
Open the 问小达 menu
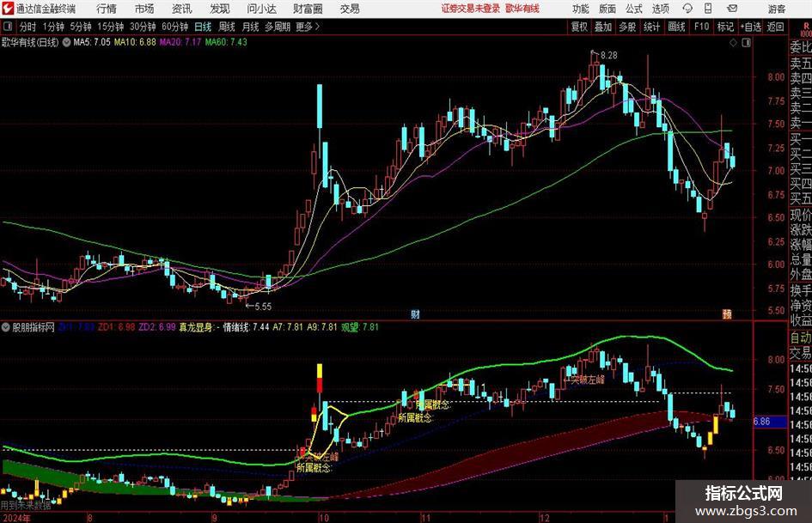point(262,9)
